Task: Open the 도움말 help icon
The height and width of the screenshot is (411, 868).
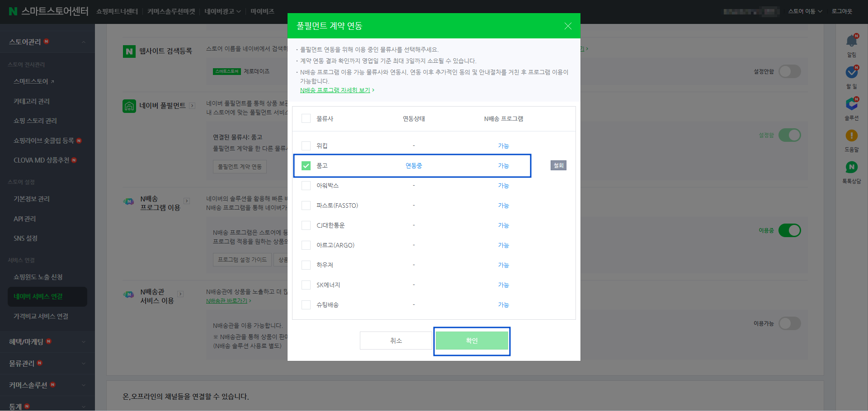Action: [852, 135]
